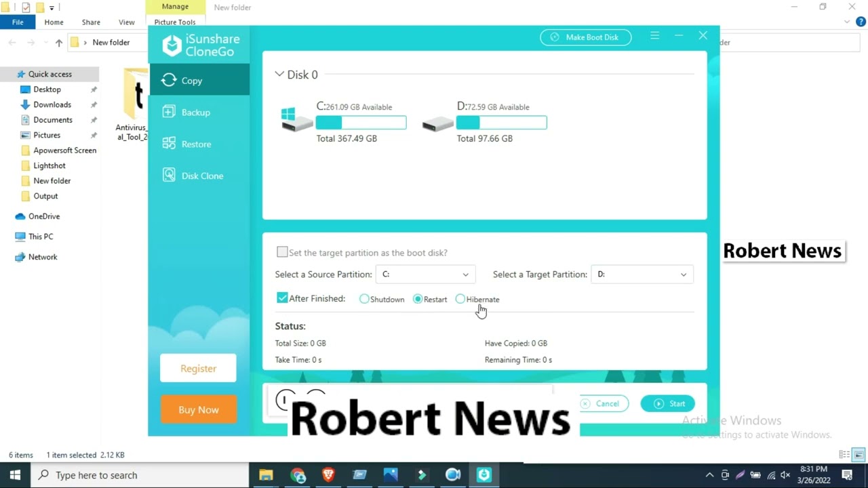The width and height of the screenshot is (868, 488).
Task: Open the Source Partition dropdown
Action: click(x=425, y=274)
